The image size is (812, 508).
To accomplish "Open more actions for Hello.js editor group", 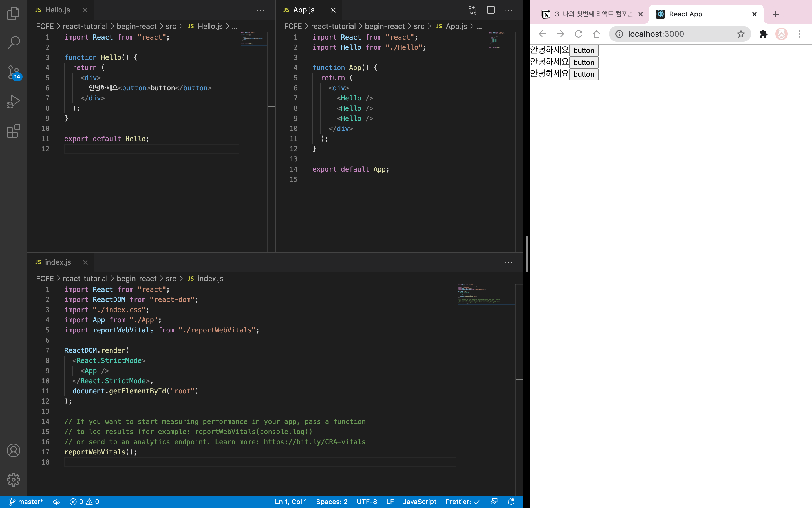I will point(261,10).
